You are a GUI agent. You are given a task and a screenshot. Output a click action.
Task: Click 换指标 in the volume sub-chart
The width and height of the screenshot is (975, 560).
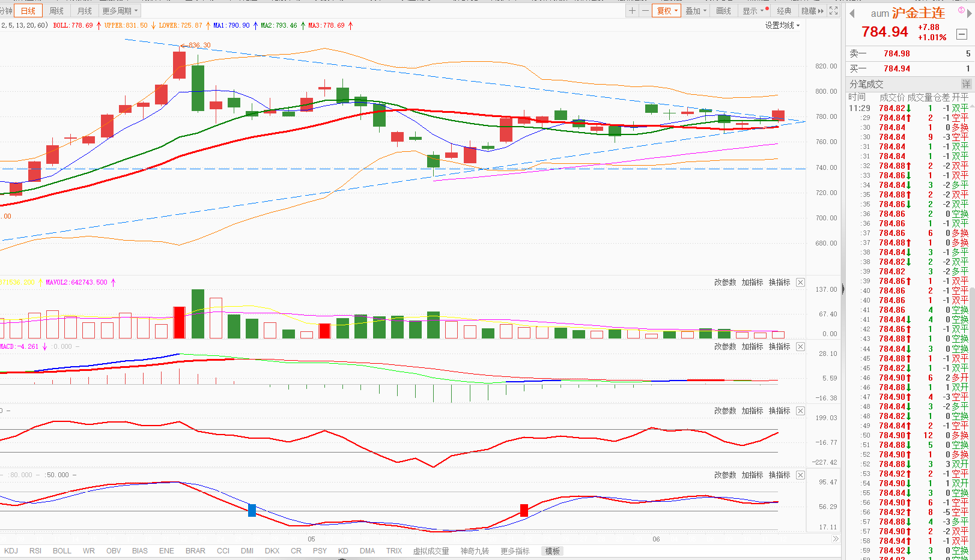pyautogui.click(x=779, y=282)
